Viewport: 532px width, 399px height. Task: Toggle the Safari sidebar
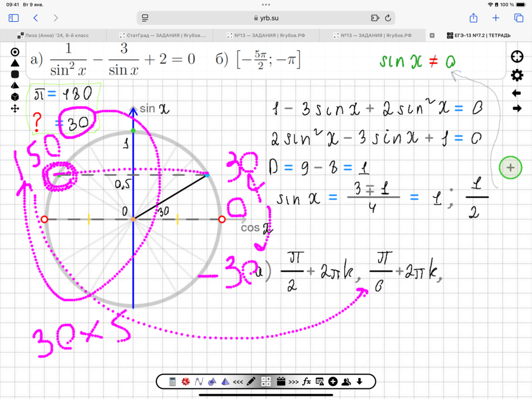14,18
